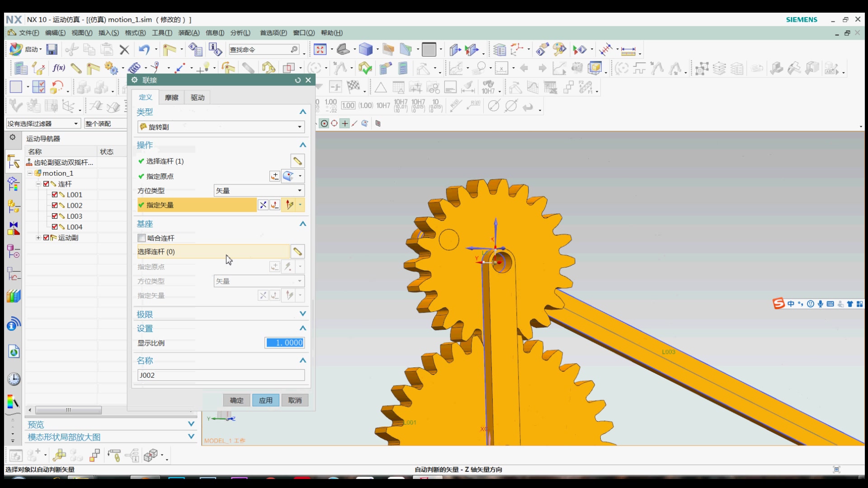Click the 取消 button
This screenshot has width=868, height=488.
click(x=295, y=400)
